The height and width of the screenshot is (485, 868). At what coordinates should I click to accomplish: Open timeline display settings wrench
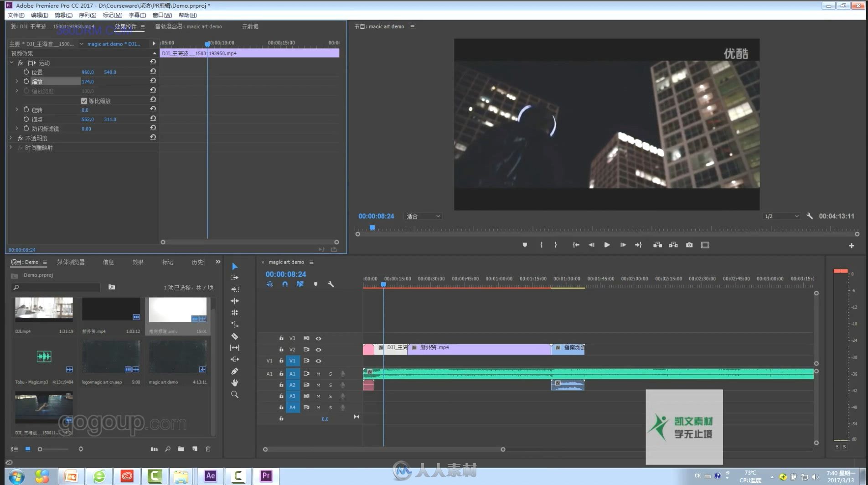(331, 284)
